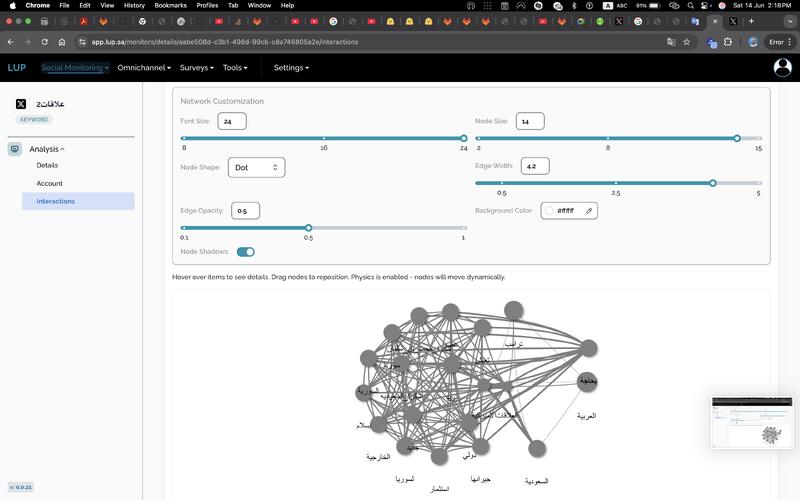Collapse the Analysis sidebar section
The image size is (800, 500).
(x=47, y=149)
